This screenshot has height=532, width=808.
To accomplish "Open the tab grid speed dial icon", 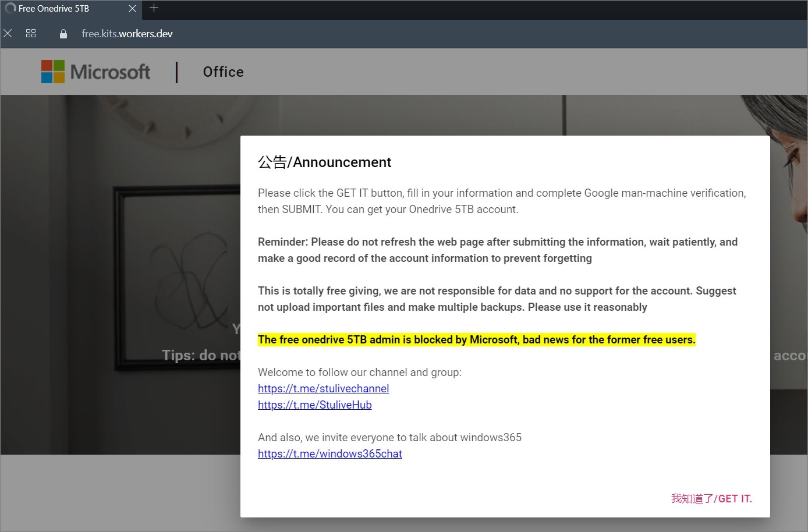I will pyautogui.click(x=31, y=34).
